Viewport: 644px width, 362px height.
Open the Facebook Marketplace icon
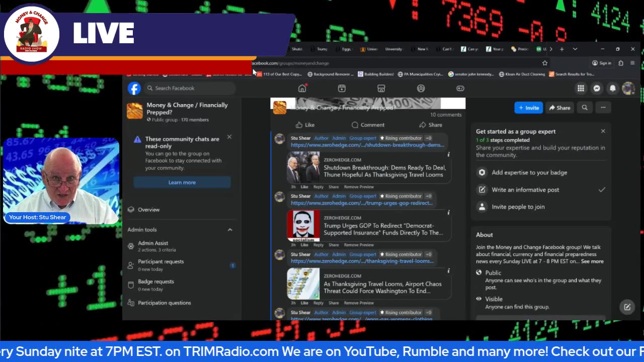pyautogui.click(x=381, y=88)
